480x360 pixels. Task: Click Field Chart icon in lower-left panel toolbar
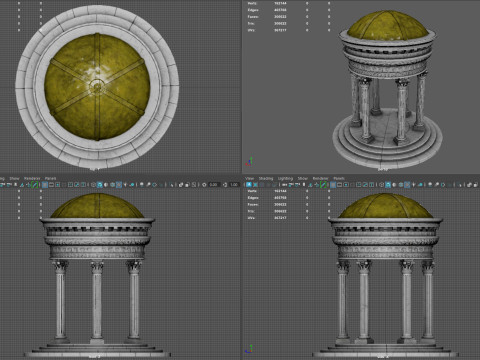click(70, 184)
